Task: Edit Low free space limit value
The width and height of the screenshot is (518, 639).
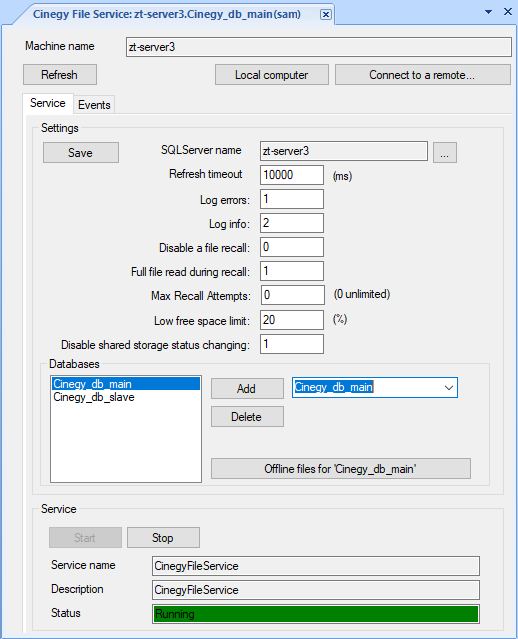Action: 292,320
